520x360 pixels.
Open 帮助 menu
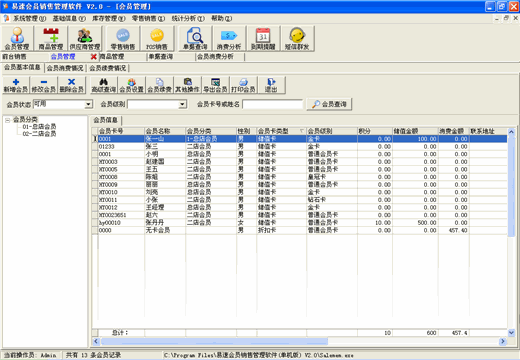[222, 18]
